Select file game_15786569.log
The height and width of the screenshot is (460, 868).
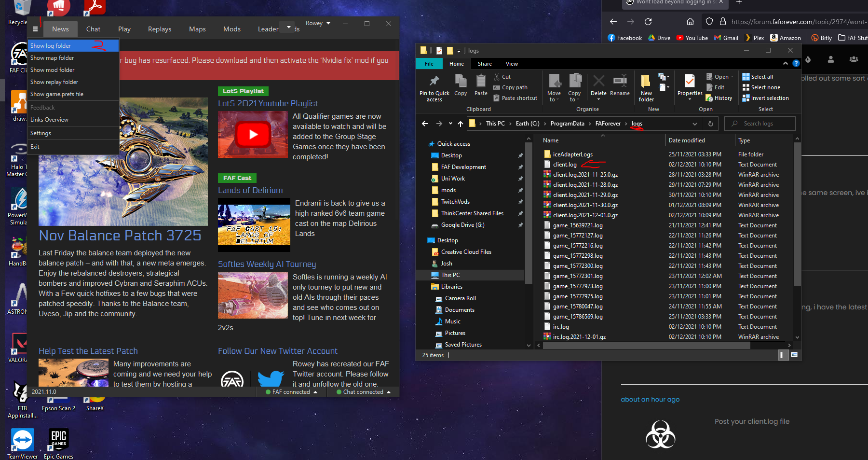578,317
